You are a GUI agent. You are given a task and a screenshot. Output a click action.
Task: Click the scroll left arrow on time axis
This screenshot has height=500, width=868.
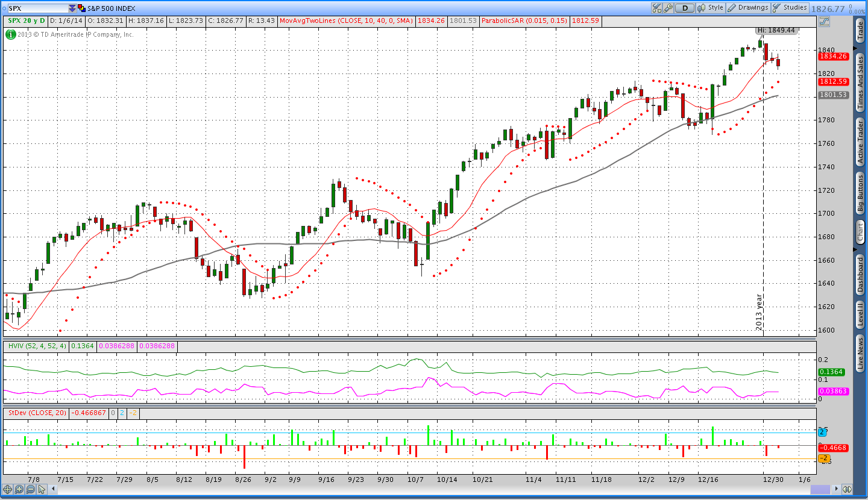pyautogui.click(x=52, y=489)
